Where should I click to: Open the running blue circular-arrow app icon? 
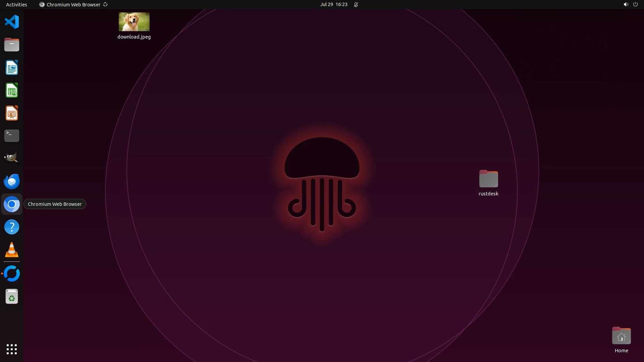click(12, 274)
